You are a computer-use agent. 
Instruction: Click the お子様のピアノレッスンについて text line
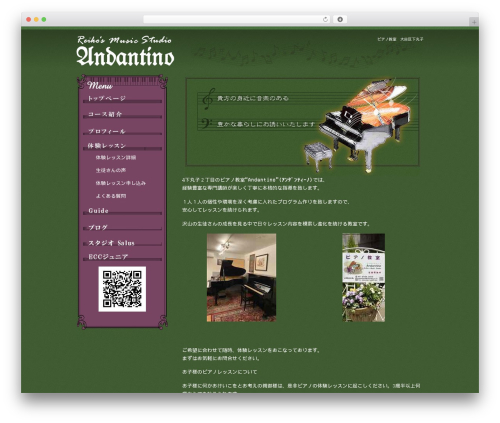(220, 372)
